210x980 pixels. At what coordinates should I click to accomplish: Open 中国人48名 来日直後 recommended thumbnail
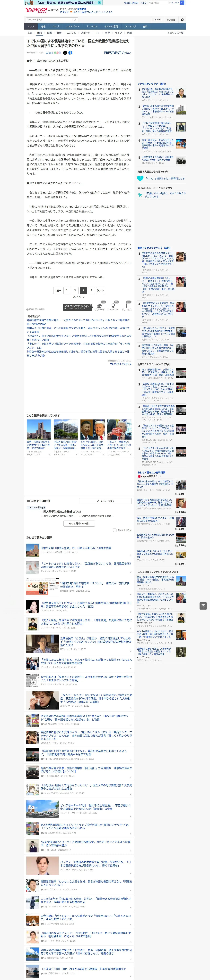[66, 430]
